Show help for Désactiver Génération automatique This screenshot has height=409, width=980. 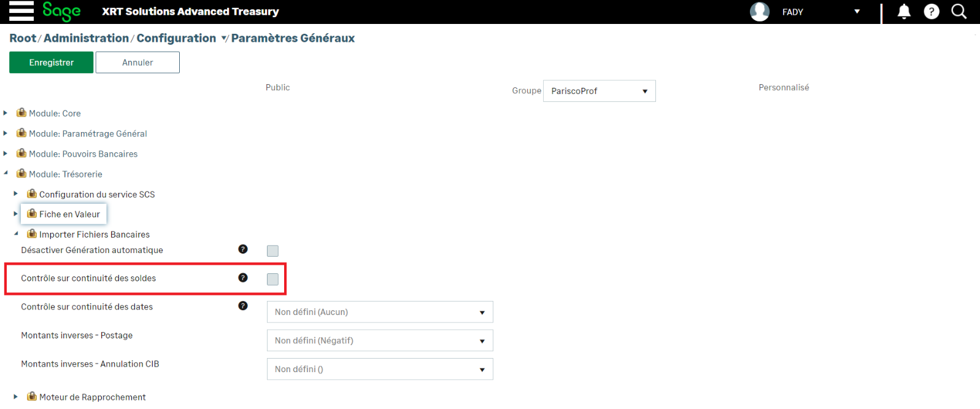click(243, 249)
